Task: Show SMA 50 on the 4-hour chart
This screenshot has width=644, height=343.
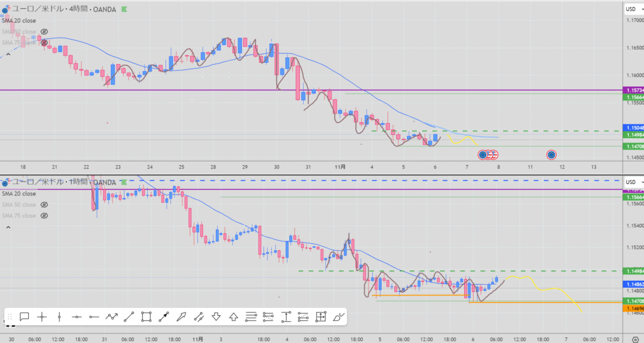Action: coord(44,31)
